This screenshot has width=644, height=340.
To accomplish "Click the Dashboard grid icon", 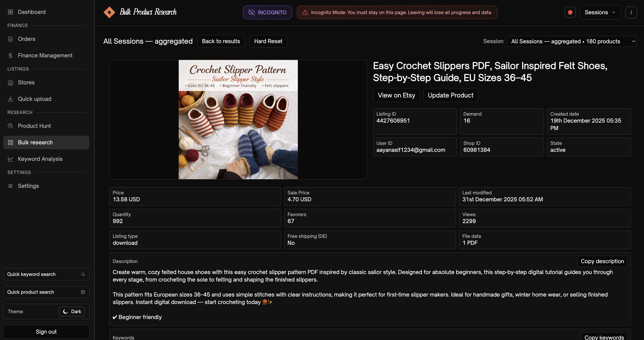I will click(x=10, y=12).
